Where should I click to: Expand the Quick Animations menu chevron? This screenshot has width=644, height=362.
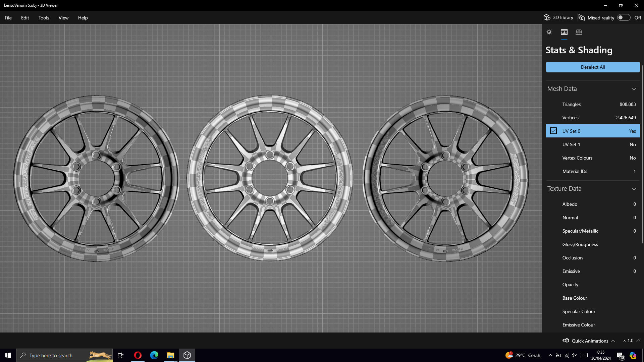point(613,341)
